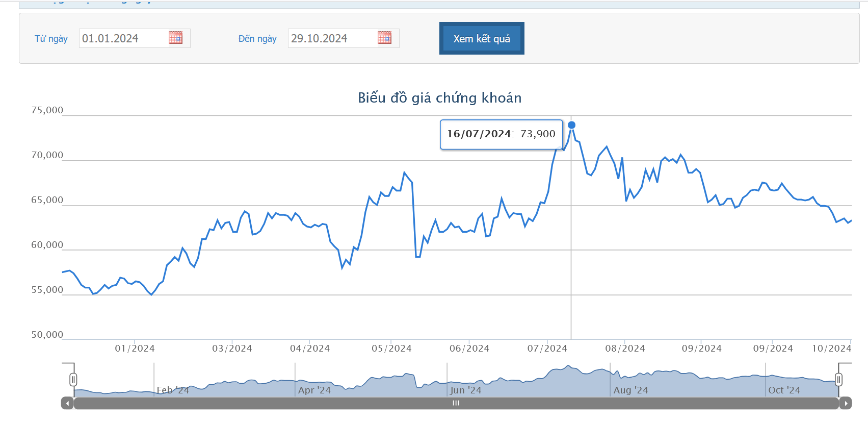Click the Đến ngày label
This screenshot has height=422, width=868.
pyautogui.click(x=257, y=39)
